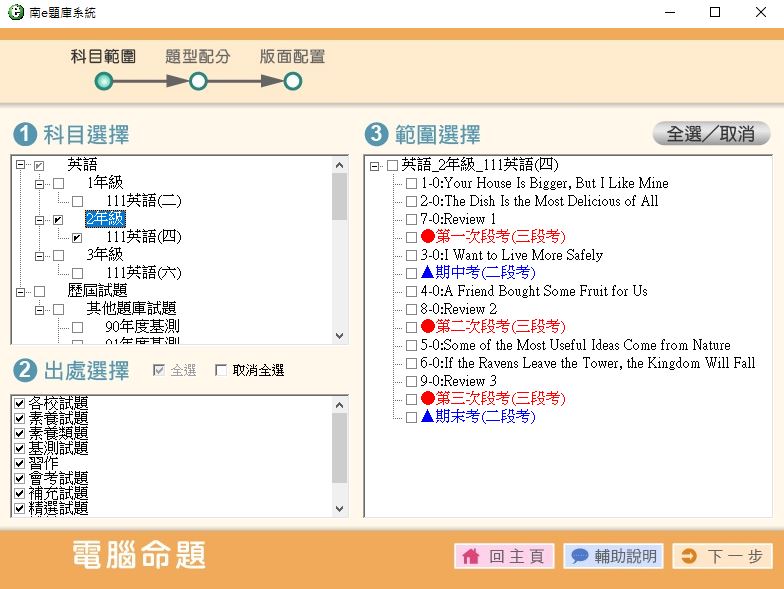Proceed with 下一步 button
Image resolution: width=784 pixels, height=589 pixels.
[x=722, y=556]
